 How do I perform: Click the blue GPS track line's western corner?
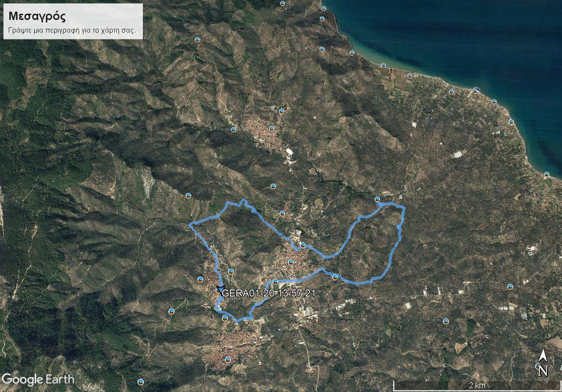(x=190, y=225)
